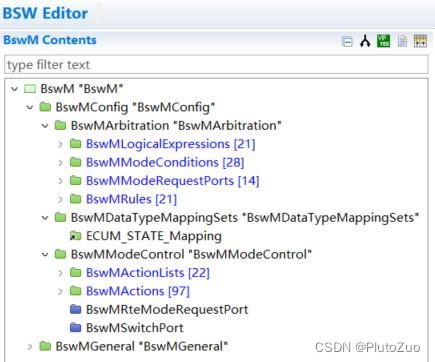435x362 pixels.
Task: Select the BswMRteModeRequestPort entry
Action: pyautogui.click(x=167, y=310)
